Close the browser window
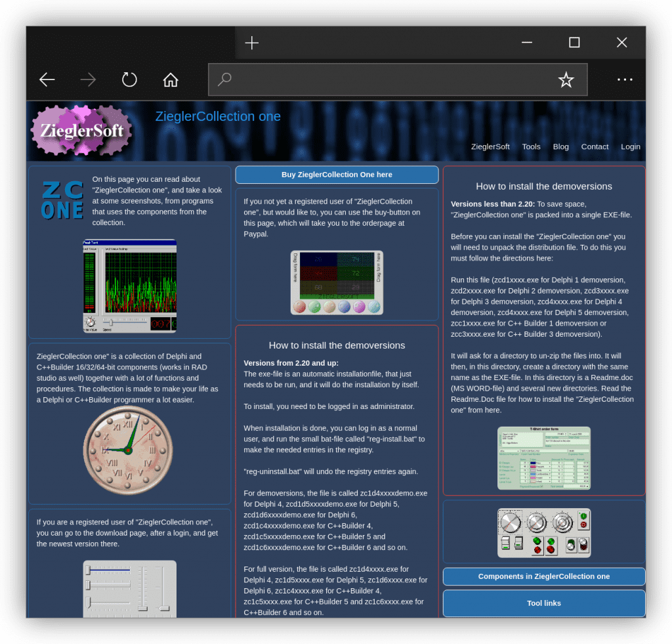Screen dimensions: 672x644 pyautogui.click(x=622, y=43)
